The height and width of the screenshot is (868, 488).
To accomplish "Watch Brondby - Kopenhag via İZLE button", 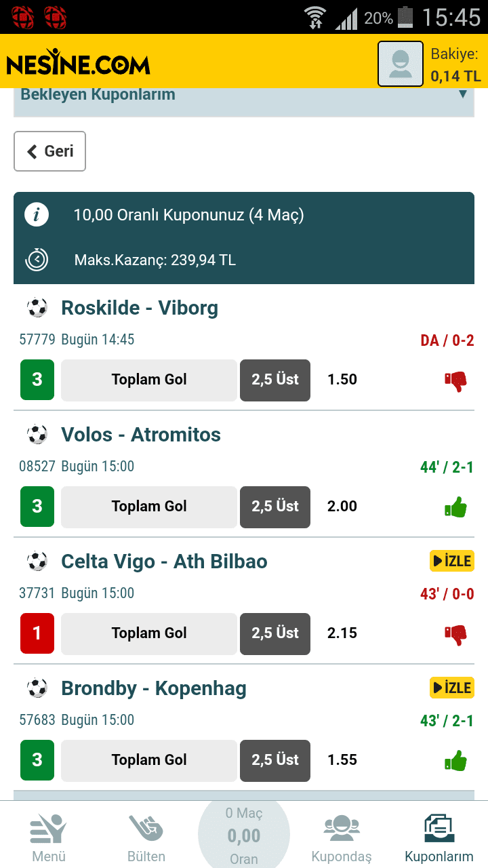I will point(451,688).
